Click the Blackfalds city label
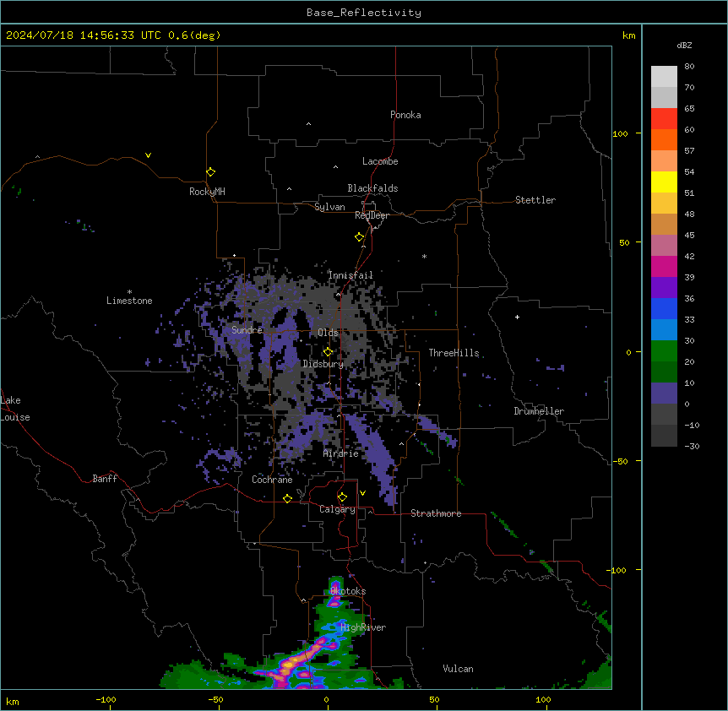The height and width of the screenshot is (711, 728). click(x=372, y=188)
